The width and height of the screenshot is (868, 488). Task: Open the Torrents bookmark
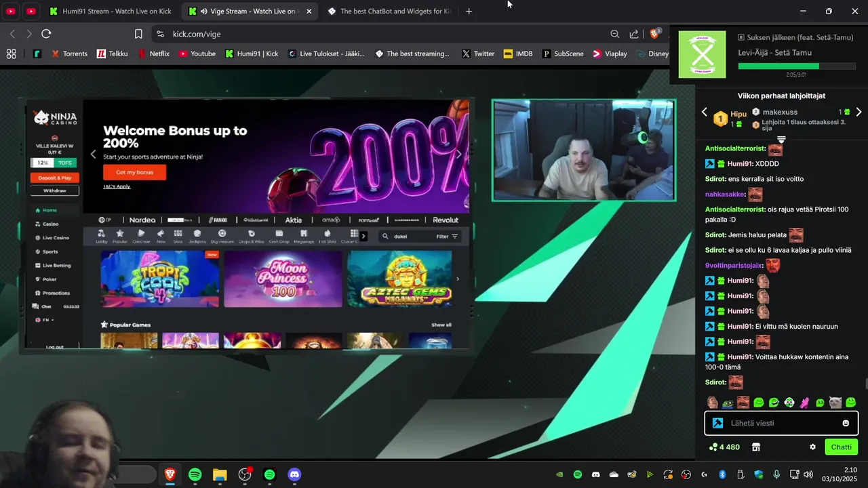[69, 54]
